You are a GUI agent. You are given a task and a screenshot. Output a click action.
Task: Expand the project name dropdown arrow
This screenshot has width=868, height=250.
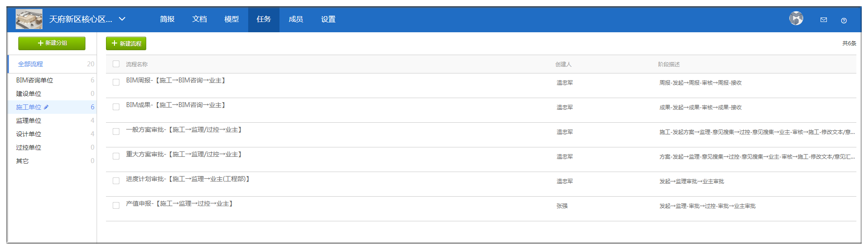[122, 19]
